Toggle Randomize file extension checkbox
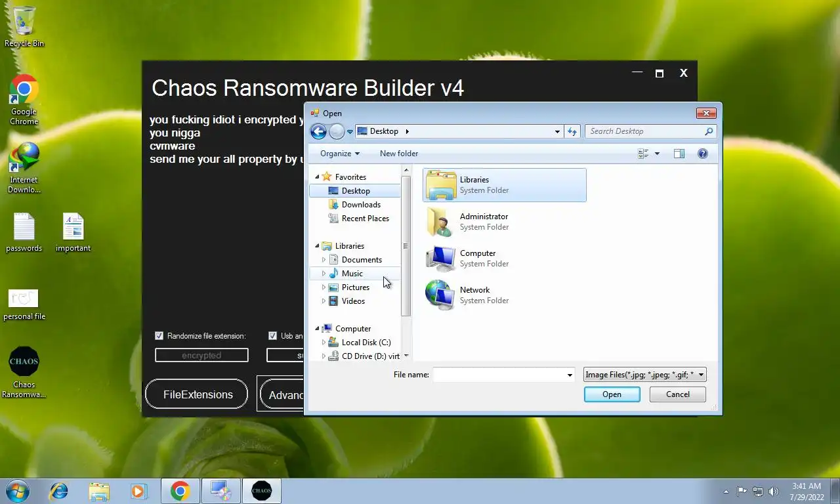Screen dimensions: 840x504 coord(159,336)
